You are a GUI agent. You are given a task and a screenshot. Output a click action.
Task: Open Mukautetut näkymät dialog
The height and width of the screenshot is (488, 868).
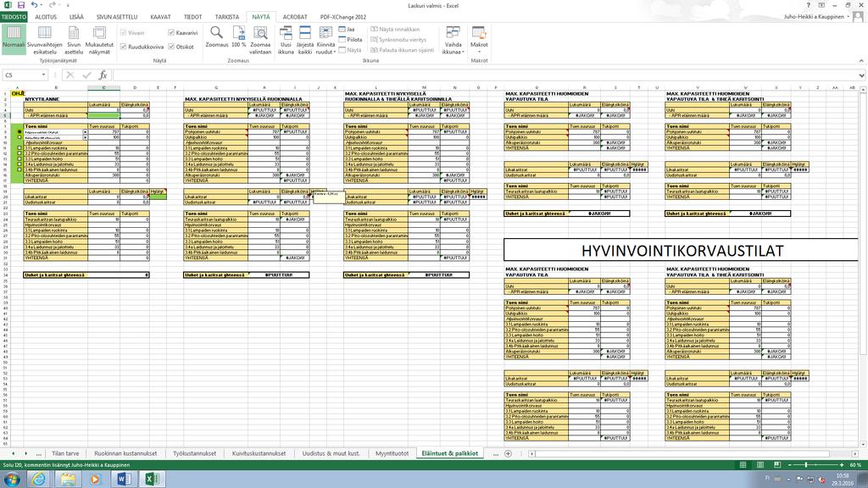(99, 40)
